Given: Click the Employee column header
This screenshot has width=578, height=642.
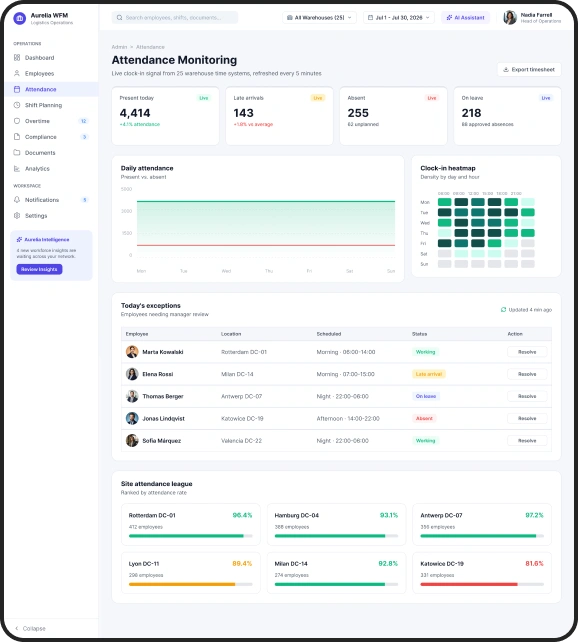Looking at the screenshot, I should [137, 334].
